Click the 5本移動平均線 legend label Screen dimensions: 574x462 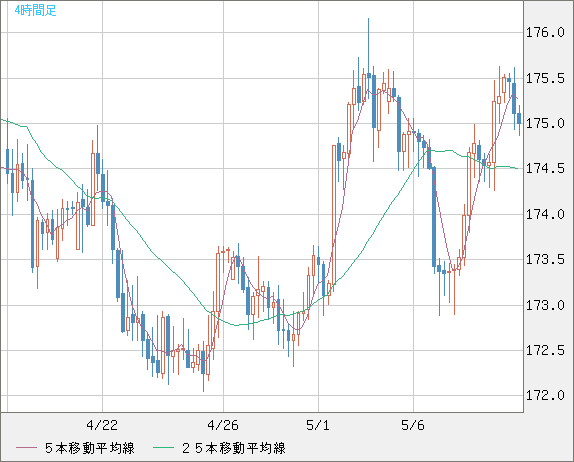pos(90,448)
